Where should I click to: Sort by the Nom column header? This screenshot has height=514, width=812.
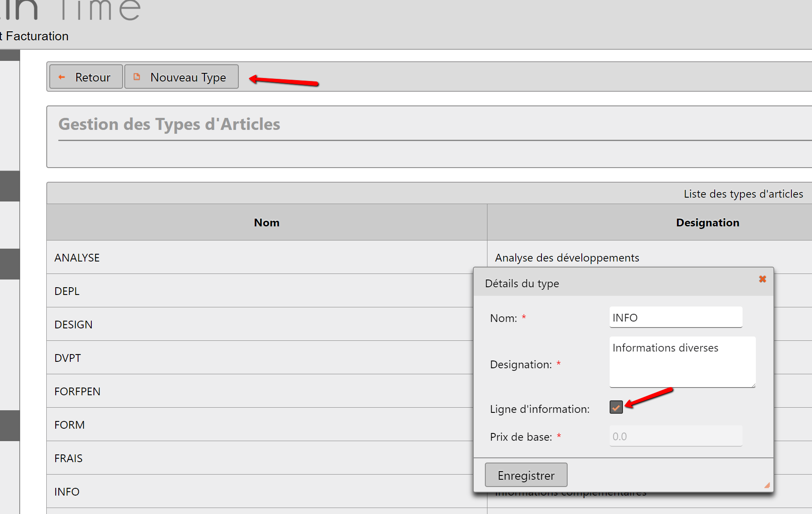point(266,222)
